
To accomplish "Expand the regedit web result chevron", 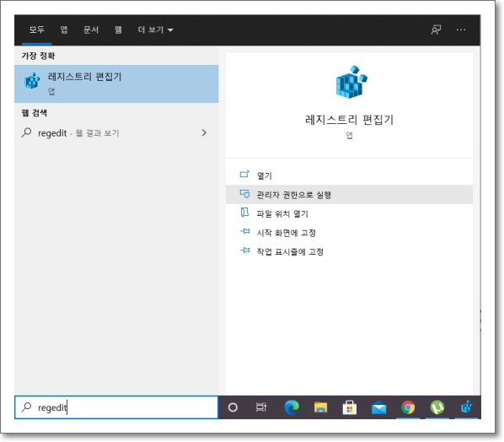I will click(204, 132).
